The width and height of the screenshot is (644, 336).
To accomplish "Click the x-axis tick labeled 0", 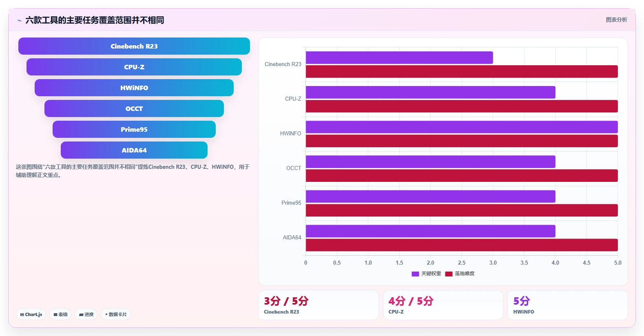I will (x=306, y=263).
